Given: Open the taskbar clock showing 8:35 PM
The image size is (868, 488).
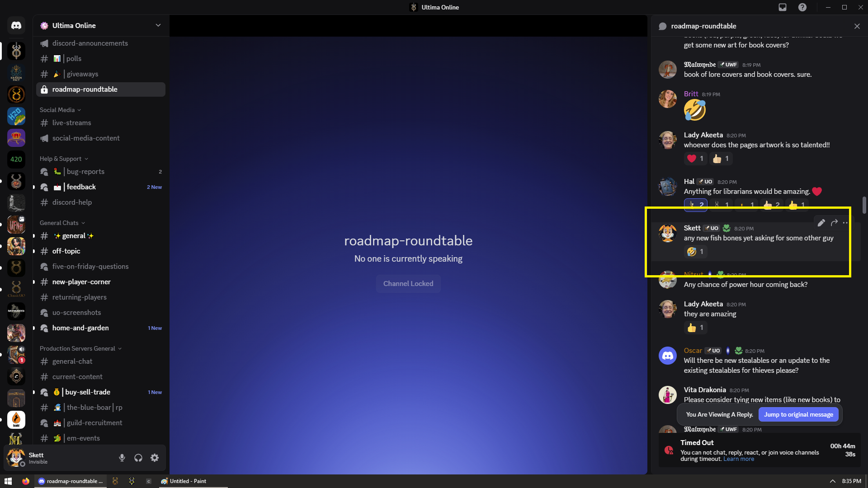Looking at the screenshot, I should (852, 481).
